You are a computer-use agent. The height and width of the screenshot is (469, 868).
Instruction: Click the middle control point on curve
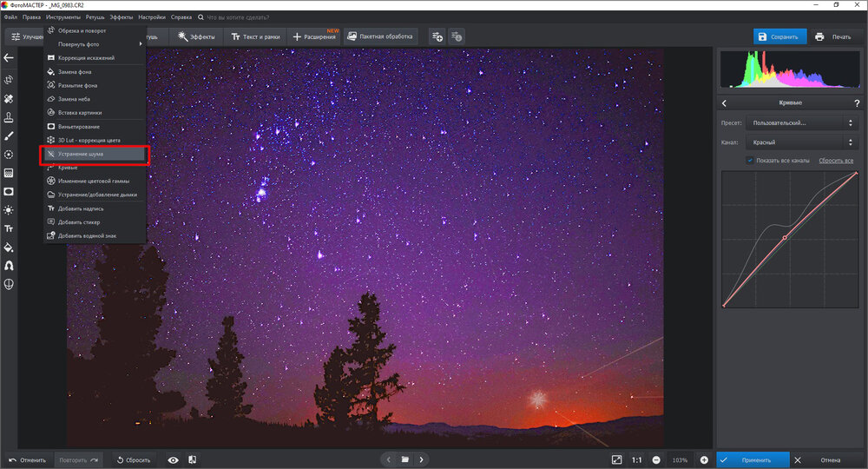point(785,237)
